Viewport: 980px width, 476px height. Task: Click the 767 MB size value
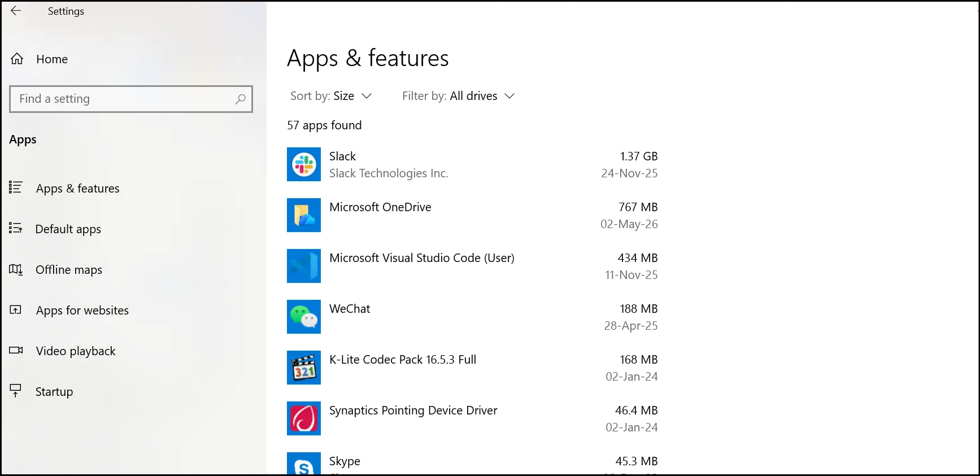click(x=638, y=207)
